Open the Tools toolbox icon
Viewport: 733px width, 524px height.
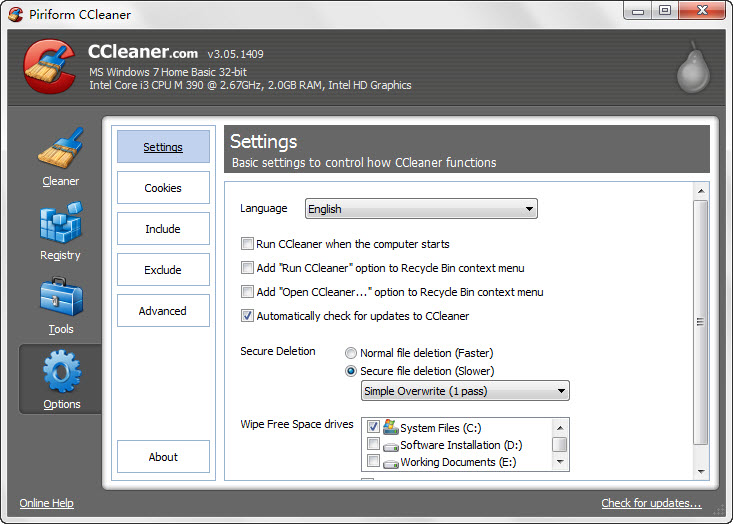pyautogui.click(x=61, y=296)
